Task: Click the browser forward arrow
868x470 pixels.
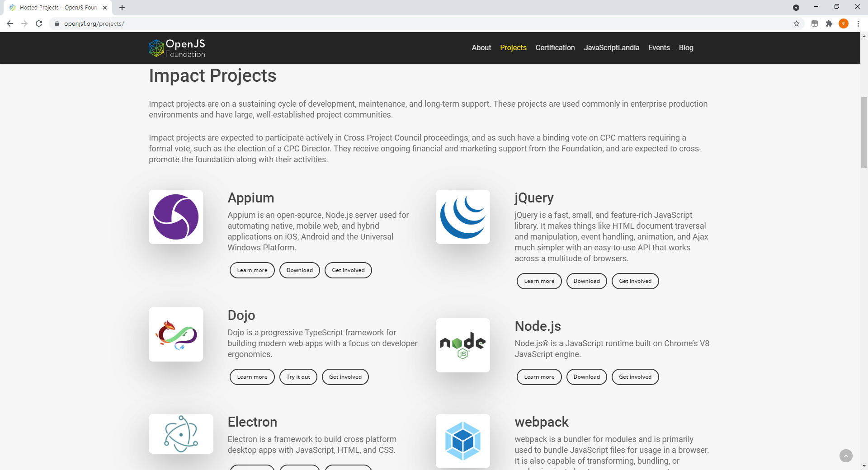Action: pyautogui.click(x=24, y=23)
